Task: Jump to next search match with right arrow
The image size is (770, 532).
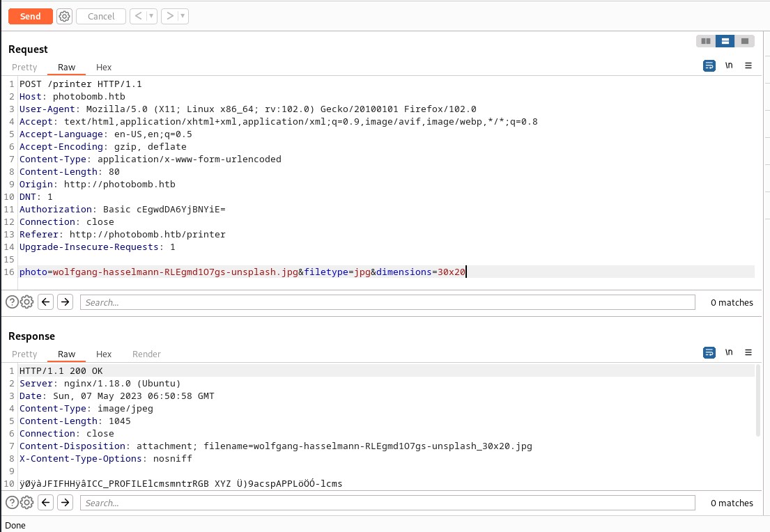Action: tap(65, 302)
